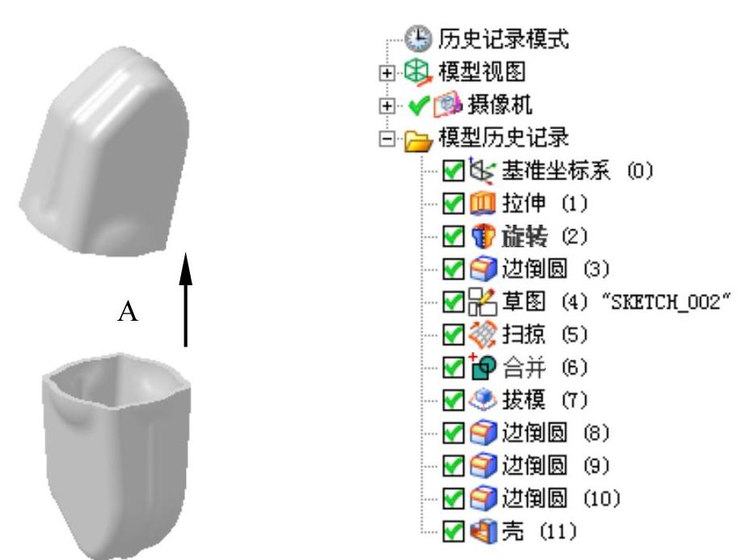
Task: Expand the 模型视图 tree node
Action: pyautogui.click(x=386, y=73)
